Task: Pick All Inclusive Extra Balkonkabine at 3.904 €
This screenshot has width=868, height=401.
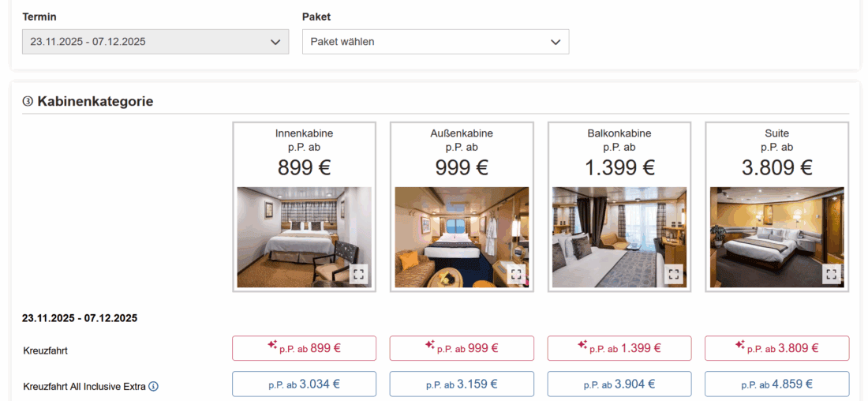Action: [x=619, y=384]
